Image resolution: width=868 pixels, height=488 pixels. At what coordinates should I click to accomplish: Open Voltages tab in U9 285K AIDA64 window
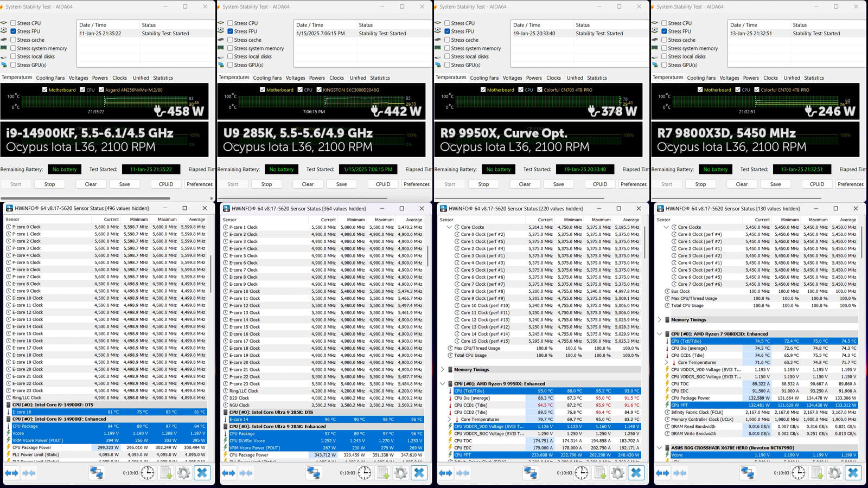tap(296, 78)
